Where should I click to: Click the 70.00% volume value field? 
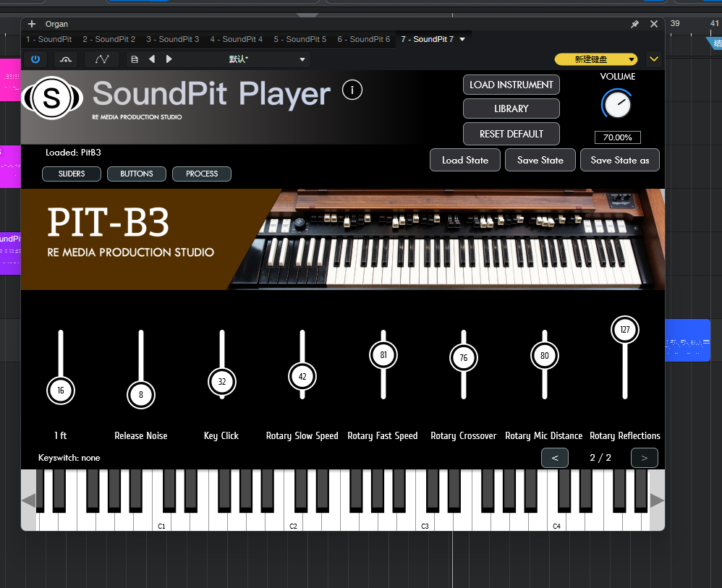tap(618, 137)
